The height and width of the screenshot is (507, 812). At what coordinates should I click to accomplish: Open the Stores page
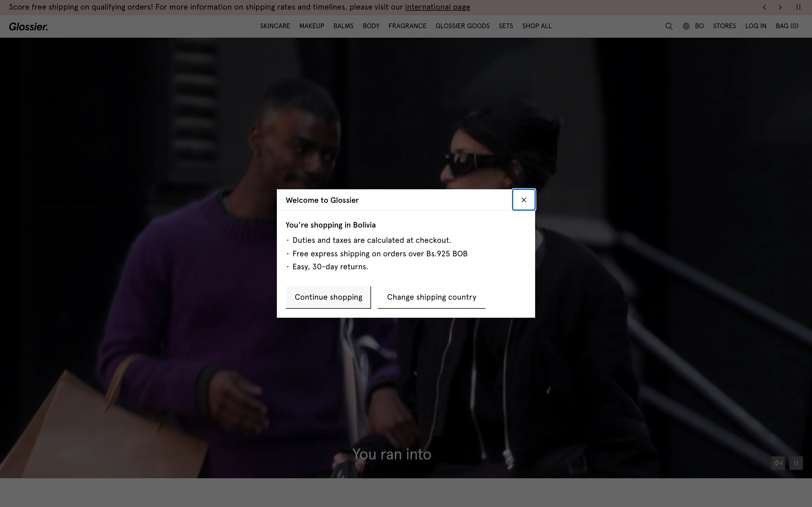(x=724, y=26)
